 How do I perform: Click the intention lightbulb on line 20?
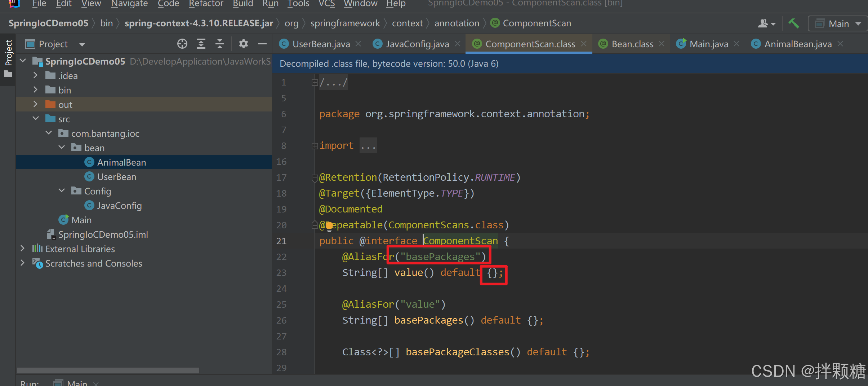click(x=329, y=226)
